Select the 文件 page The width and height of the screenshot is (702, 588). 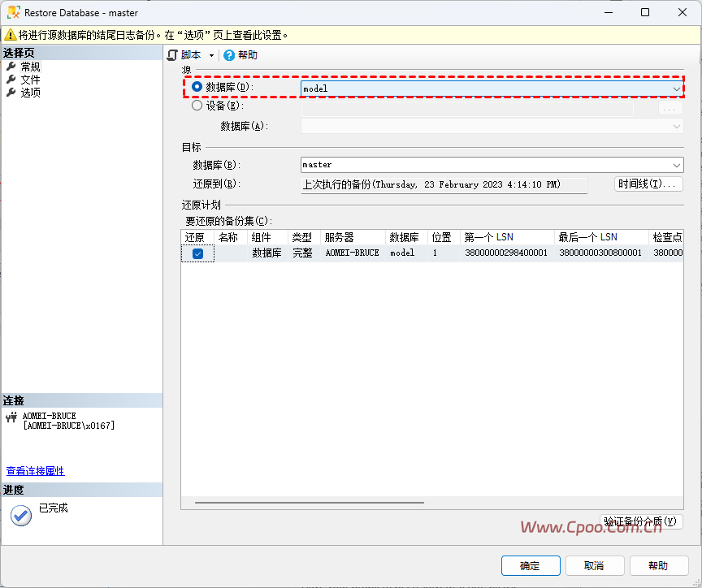[30, 80]
